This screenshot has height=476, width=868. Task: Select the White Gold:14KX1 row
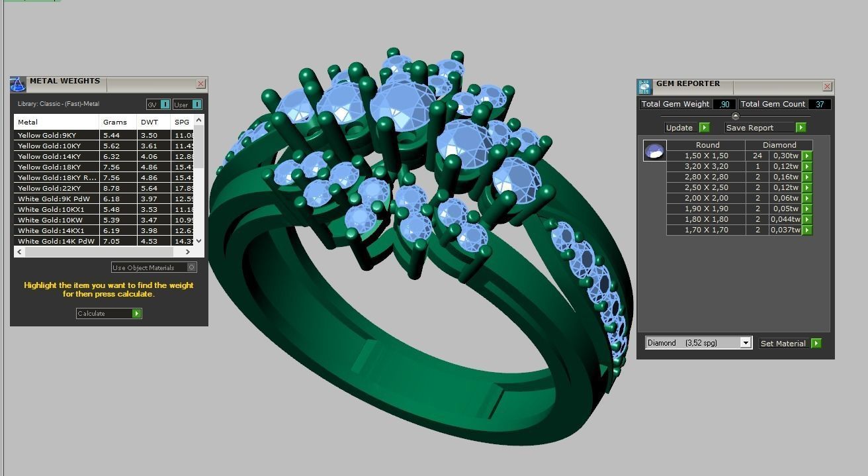point(105,230)
